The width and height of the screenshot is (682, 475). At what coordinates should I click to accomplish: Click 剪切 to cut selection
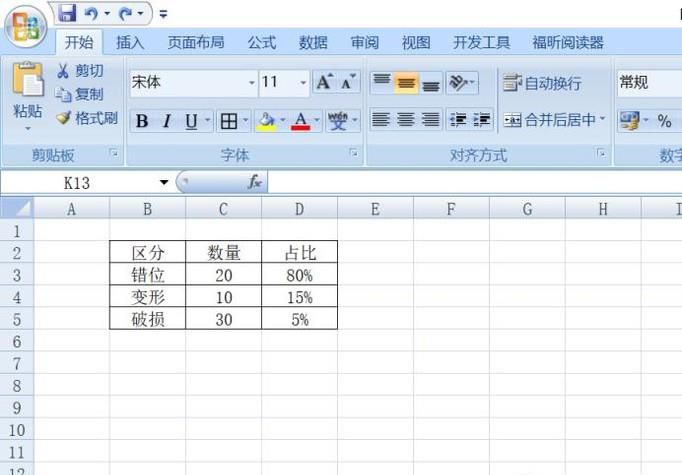(x=80, y=70)
